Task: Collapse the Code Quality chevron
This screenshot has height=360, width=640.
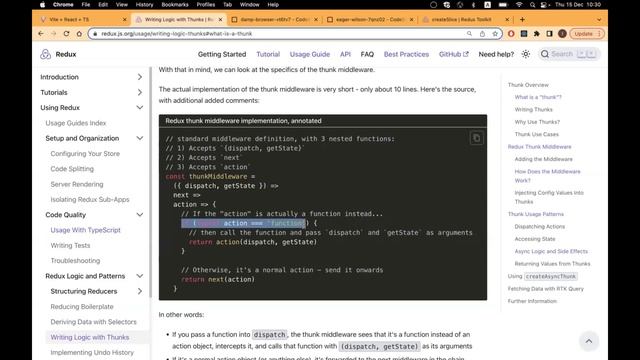Action: (x=140, y=215)
